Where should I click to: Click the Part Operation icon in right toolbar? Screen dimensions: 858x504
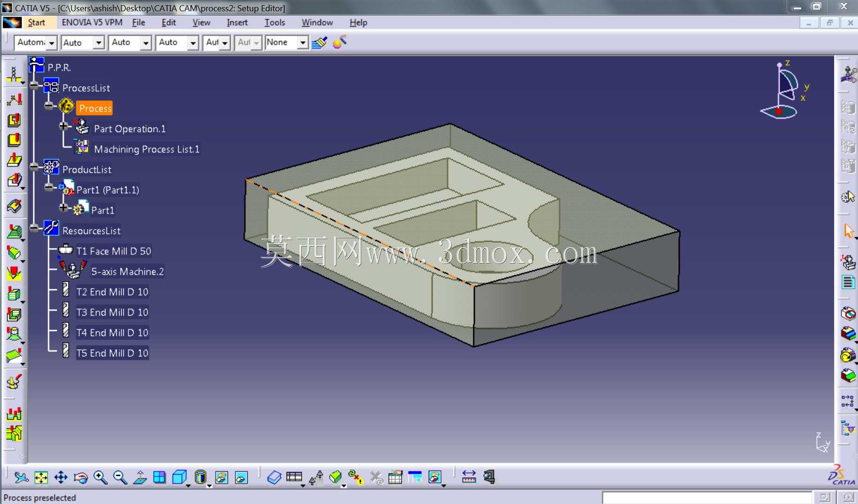point(848,262)
